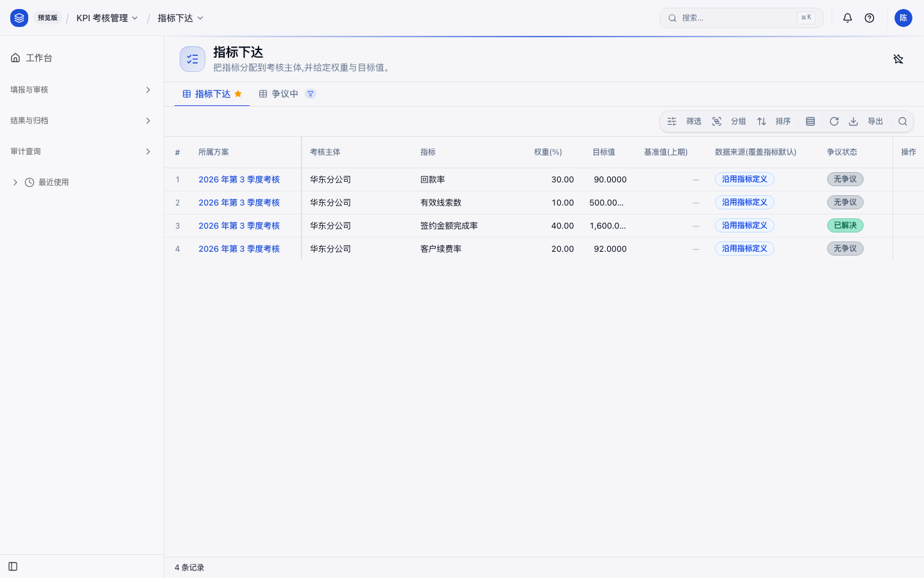The height and width of the screenshot is (578, 924).
Task: Open the user avatar 陈 menu
Action: (903, 18)
